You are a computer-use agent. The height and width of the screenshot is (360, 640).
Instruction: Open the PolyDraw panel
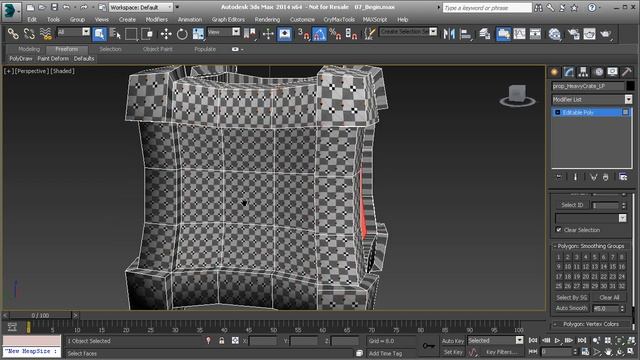(21, 59)
